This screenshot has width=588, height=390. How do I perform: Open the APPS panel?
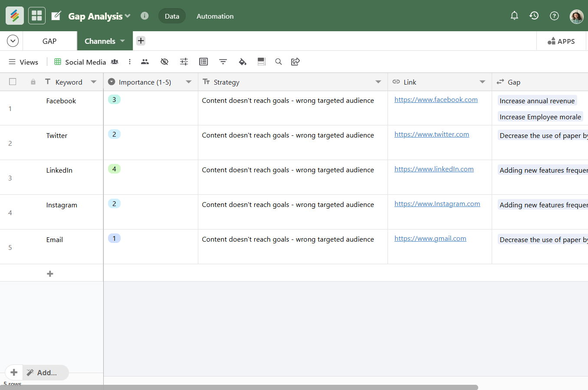pos(561,41)
